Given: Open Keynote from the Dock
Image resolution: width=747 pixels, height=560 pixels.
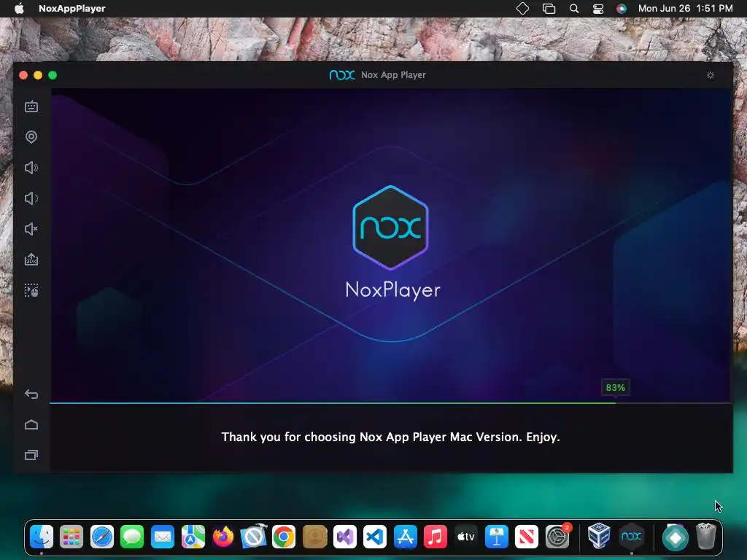Looking at the screenshot, I should point(496,537).
